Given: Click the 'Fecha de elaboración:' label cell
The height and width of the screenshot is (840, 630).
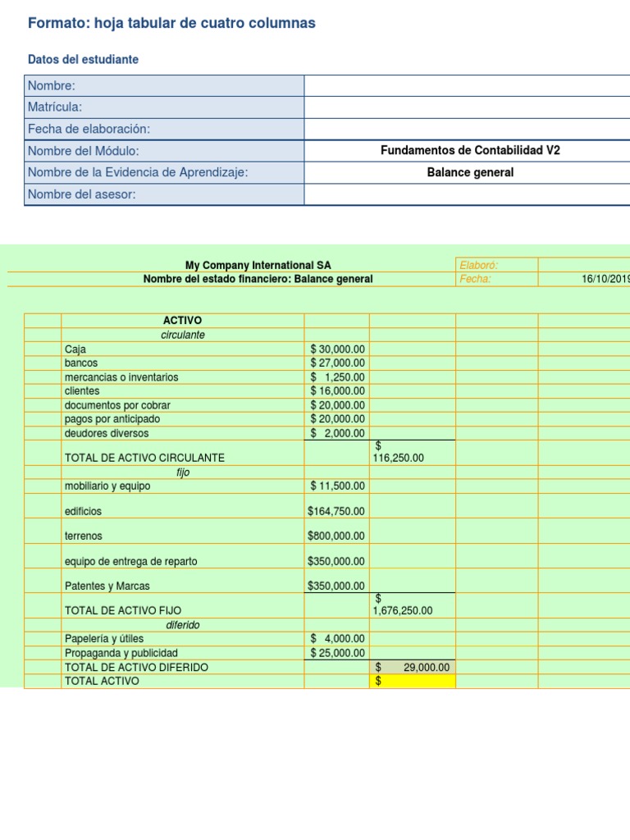Looking at the screenshot, I should point(164,129).
